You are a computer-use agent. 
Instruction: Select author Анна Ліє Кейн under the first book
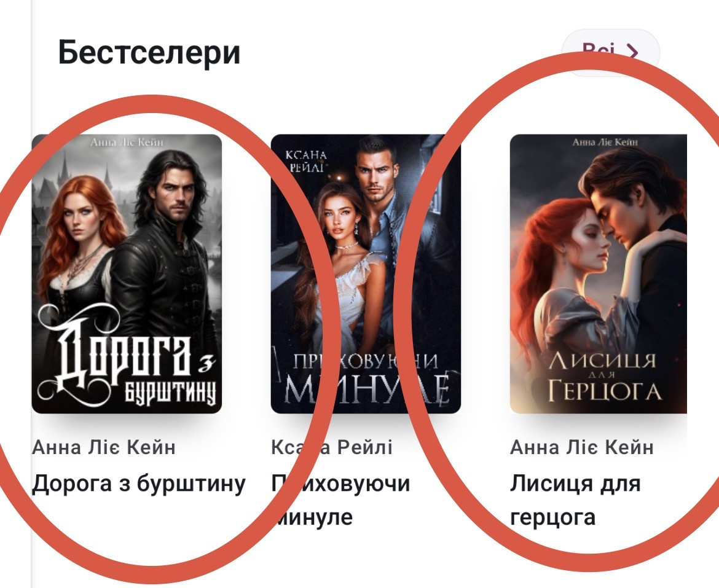click(x=104, y=447)
